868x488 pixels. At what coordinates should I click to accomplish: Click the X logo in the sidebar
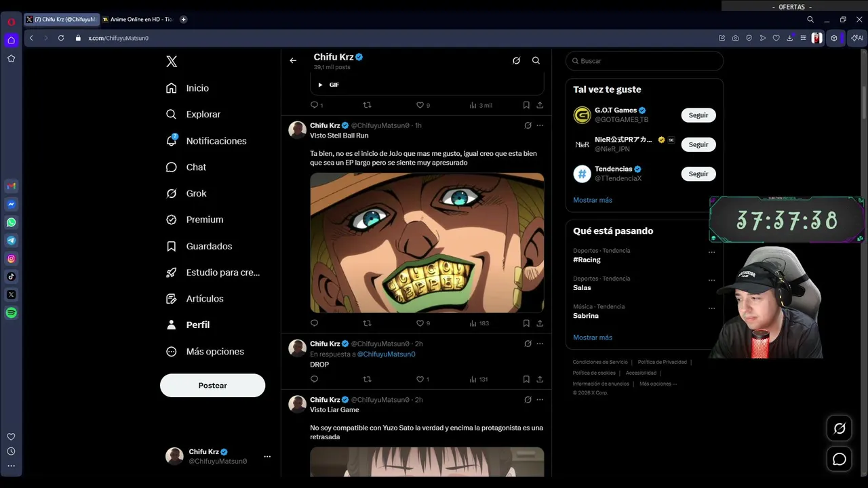point(172,62)
